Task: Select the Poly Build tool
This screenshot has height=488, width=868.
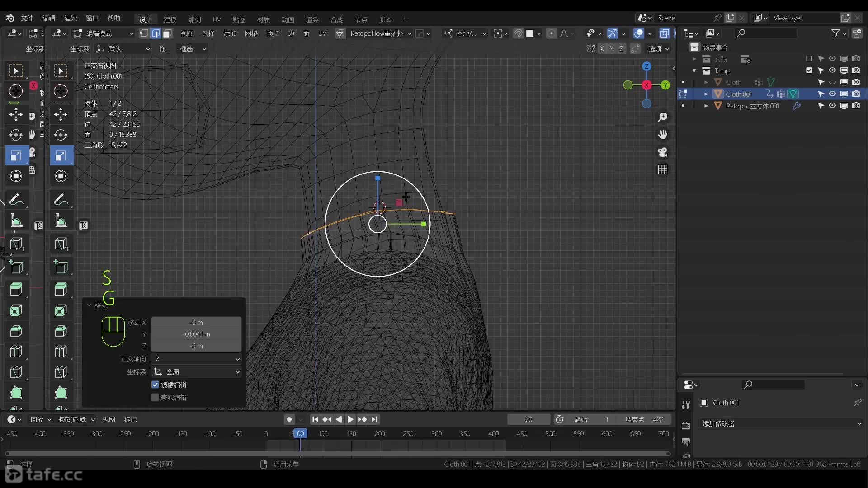Action: (61, 392)
